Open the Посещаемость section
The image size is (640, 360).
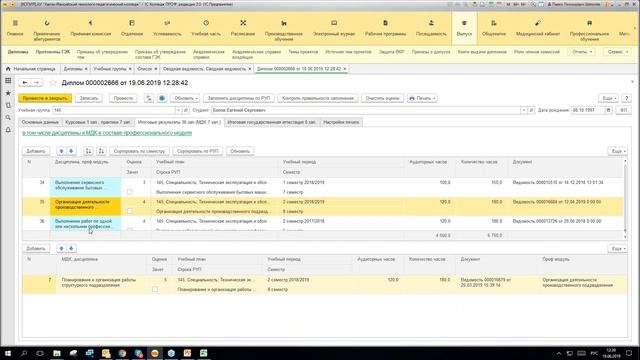coord(431,28)
